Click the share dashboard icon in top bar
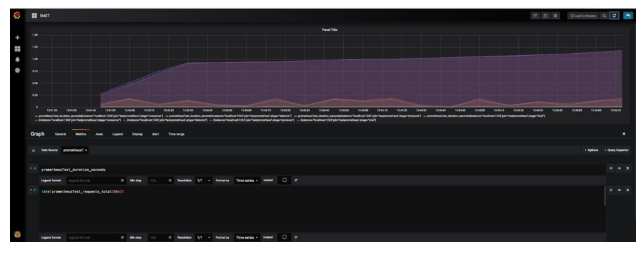The height and width of the screenshot is (254, 644). pyautogui.click(x=536, y=16)
